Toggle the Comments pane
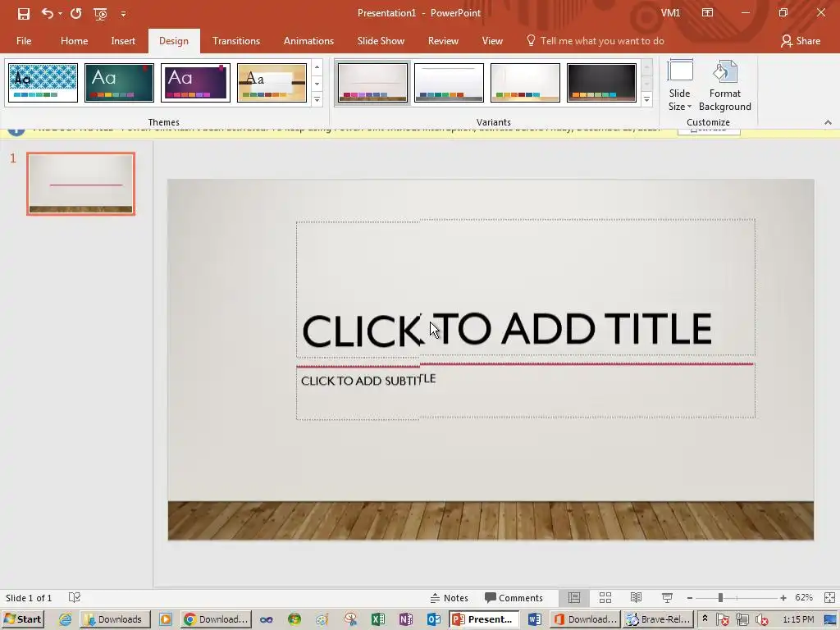The width and height of the screenshot is (840, 630). pos(514,598)
